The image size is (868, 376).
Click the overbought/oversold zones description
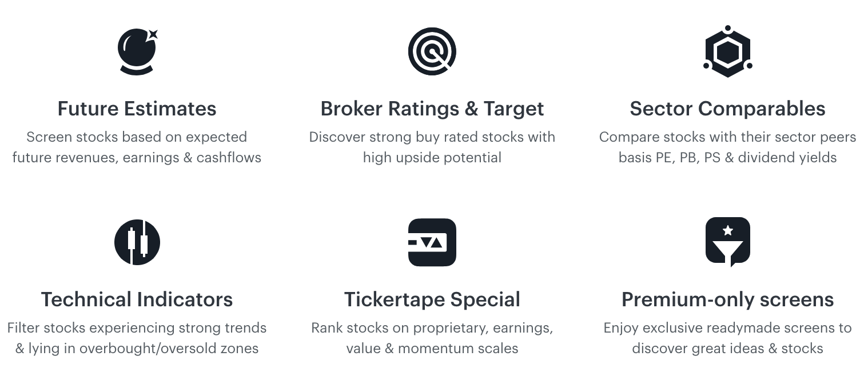(x=137, y=338)
